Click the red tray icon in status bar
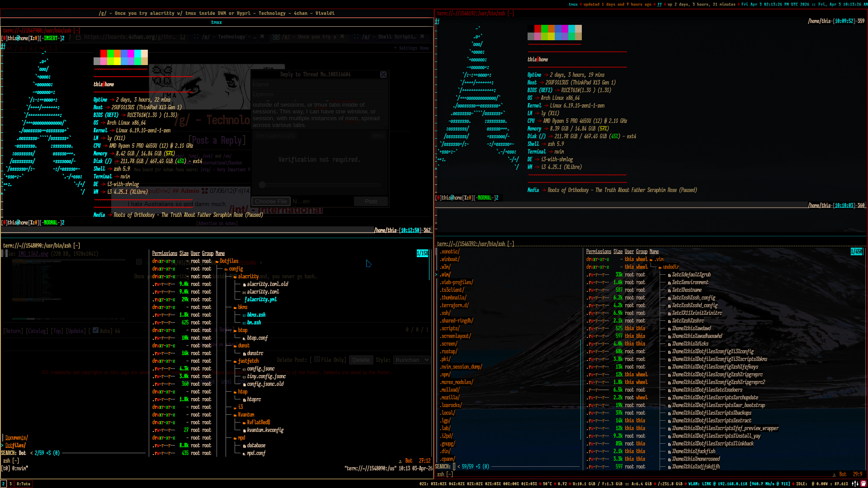868x488 pixels. coord(863,483)
